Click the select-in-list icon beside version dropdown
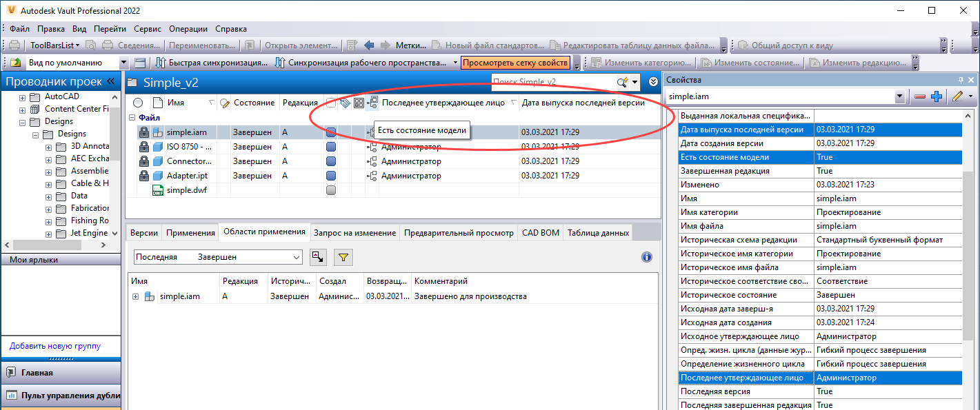Screen dimensions: 980x410 coord(317,257)
